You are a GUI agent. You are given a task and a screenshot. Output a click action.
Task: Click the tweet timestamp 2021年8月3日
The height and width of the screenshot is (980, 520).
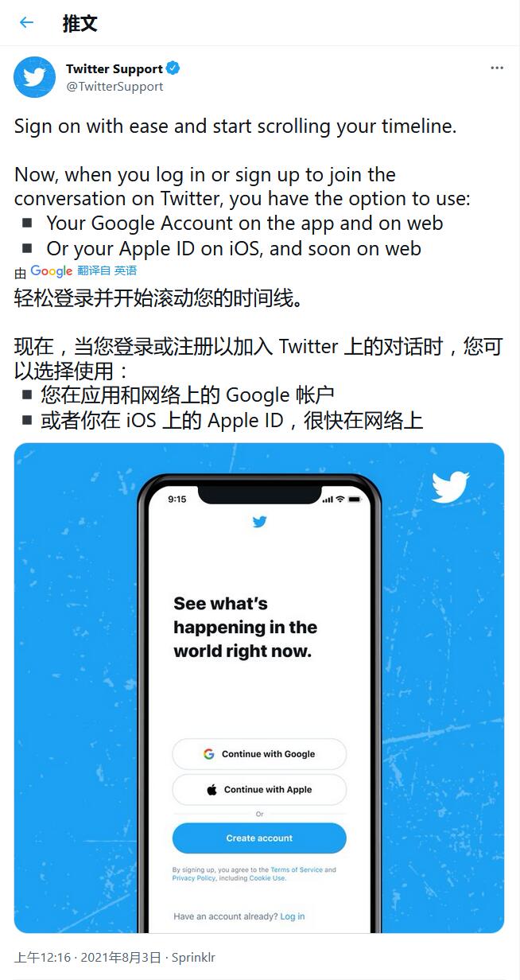point(121,957)
